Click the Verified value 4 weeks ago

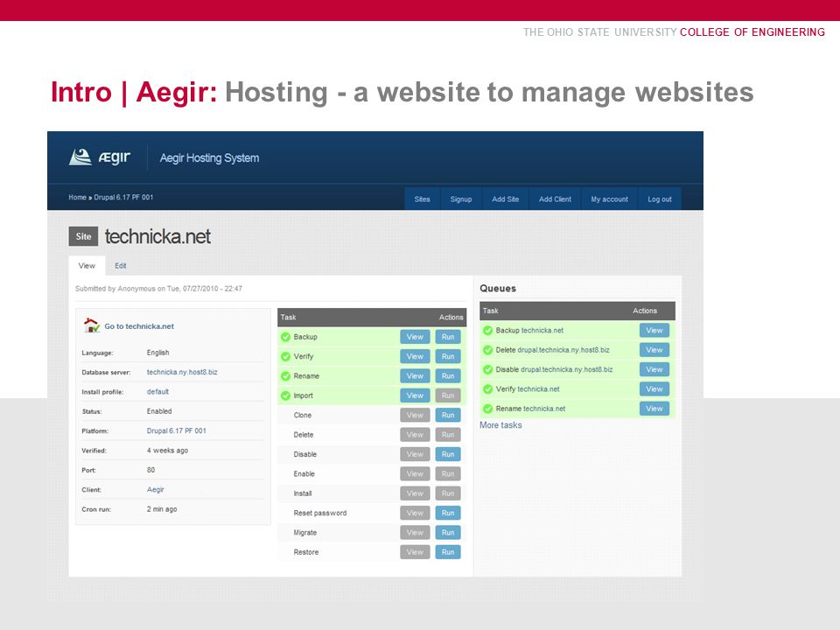point(167,451)
